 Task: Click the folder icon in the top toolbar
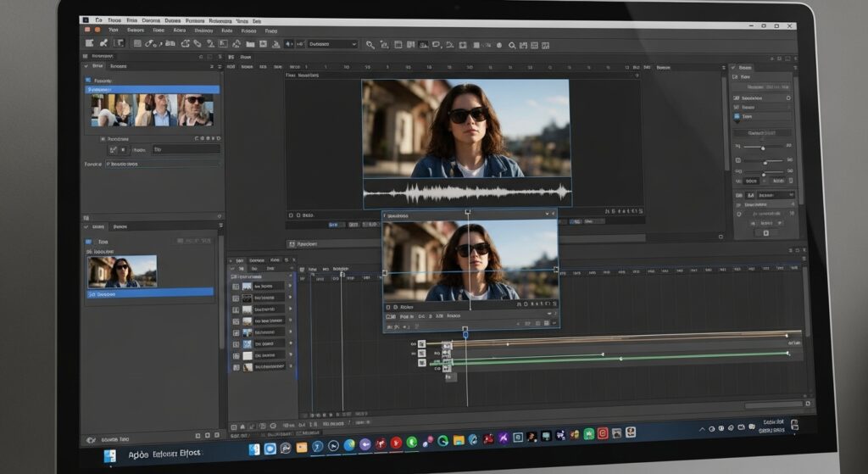pyautogui.click(x=250, y=44)
